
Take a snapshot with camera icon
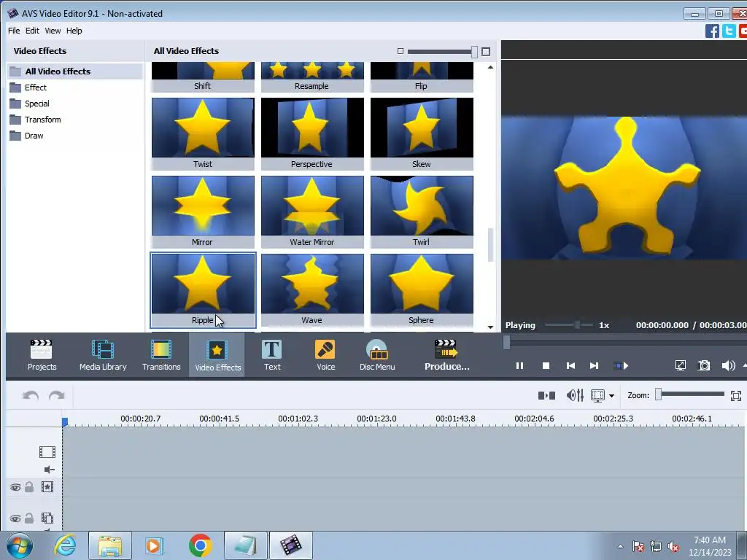tap(704, 366)
